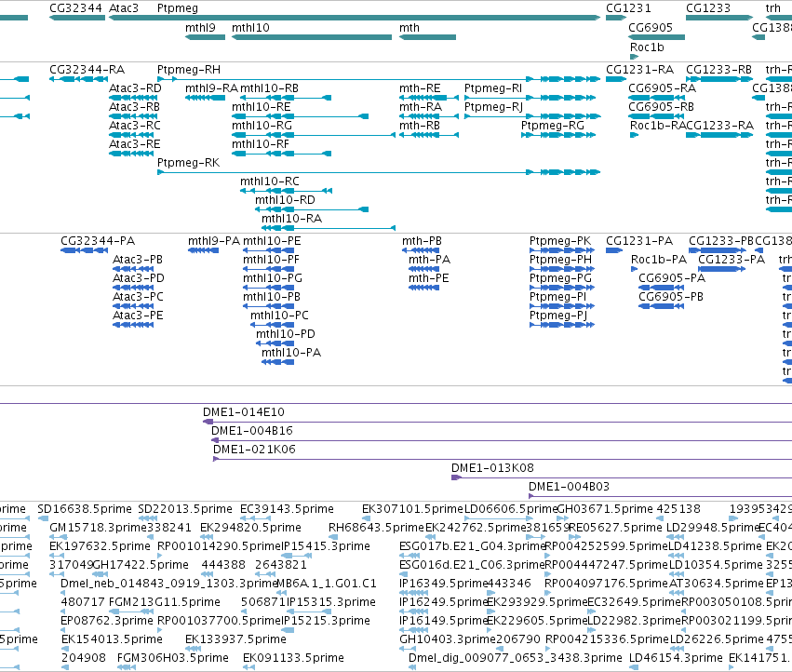This screenshot has width=792, height=672.
Task: Click the SD16638.5prime EST label
Action: pyautogui.click(x=85, y=509)
